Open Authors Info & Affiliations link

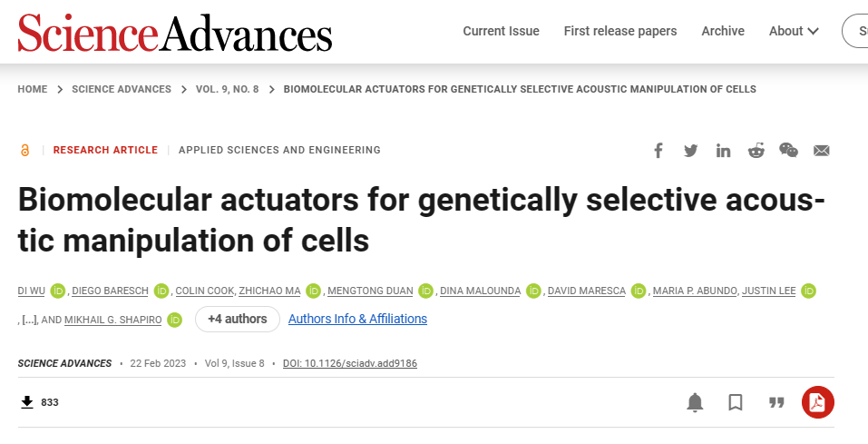[357, 319]
